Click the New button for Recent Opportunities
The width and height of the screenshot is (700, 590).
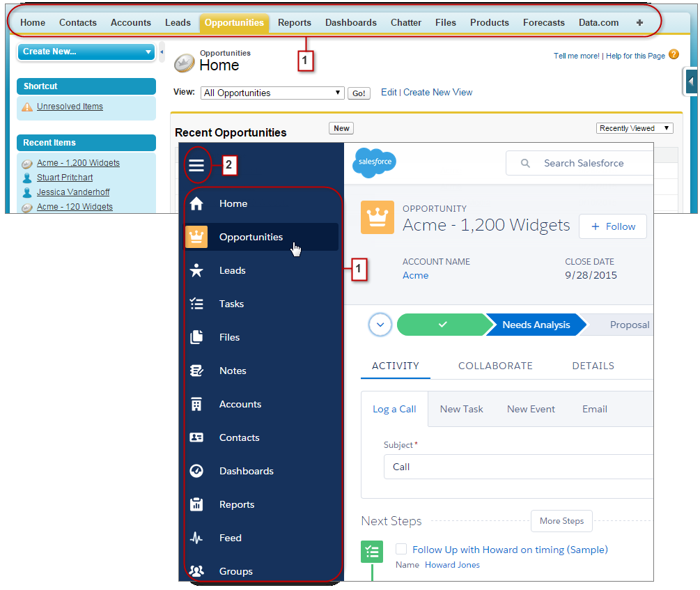pos(341,128)
